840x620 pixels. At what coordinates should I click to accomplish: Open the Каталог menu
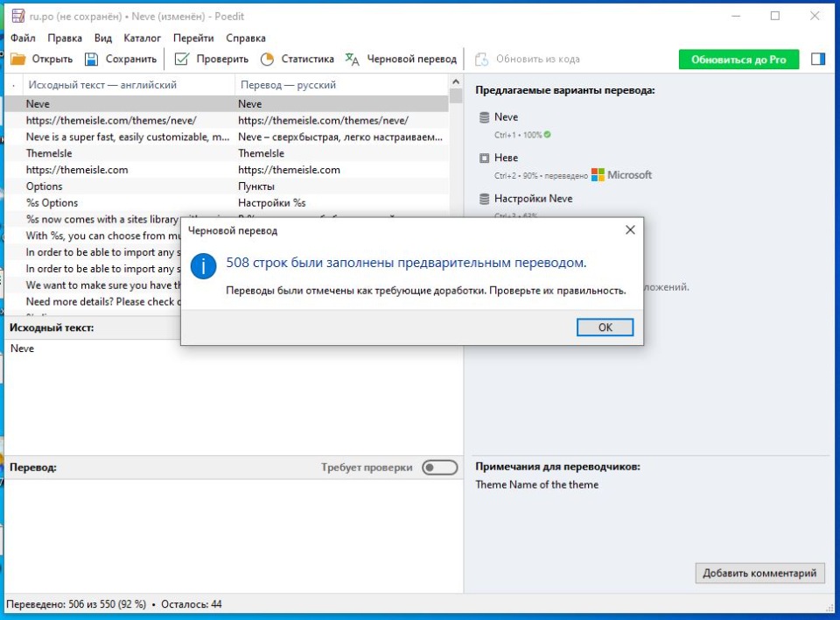[x=142, y=39]
